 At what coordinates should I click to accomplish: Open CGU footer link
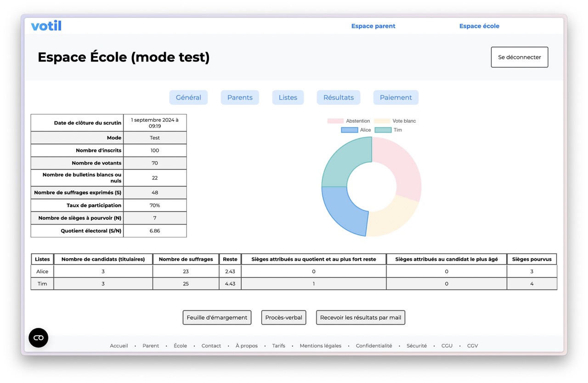coord(447,346)
